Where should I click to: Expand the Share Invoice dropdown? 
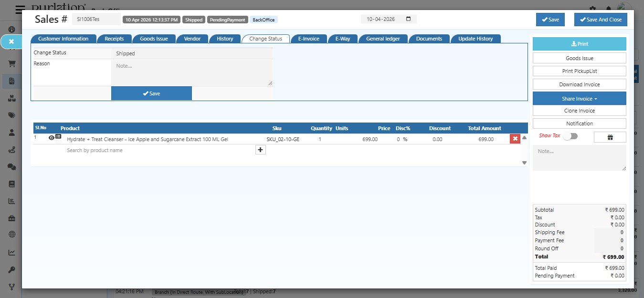pos(579,98)
